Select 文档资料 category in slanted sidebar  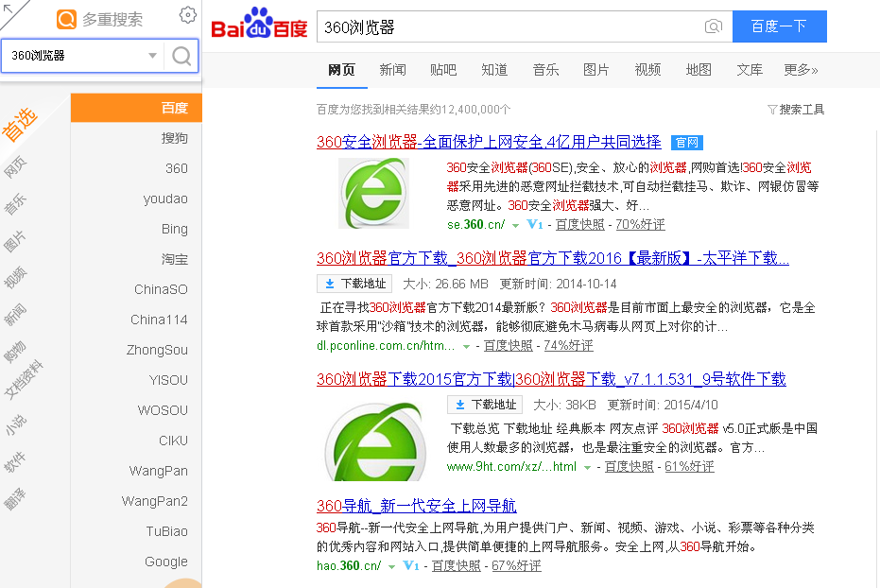(23, 380)
